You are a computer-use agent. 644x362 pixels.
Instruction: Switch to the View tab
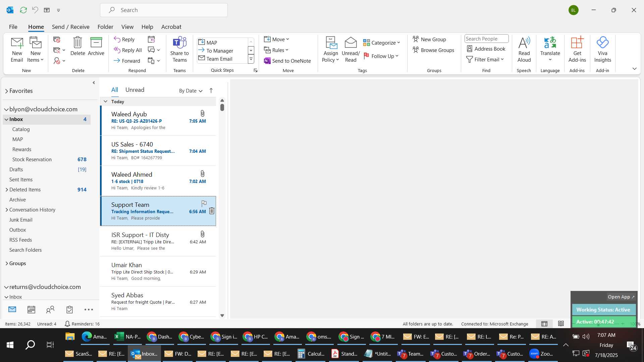coord(127,27)
